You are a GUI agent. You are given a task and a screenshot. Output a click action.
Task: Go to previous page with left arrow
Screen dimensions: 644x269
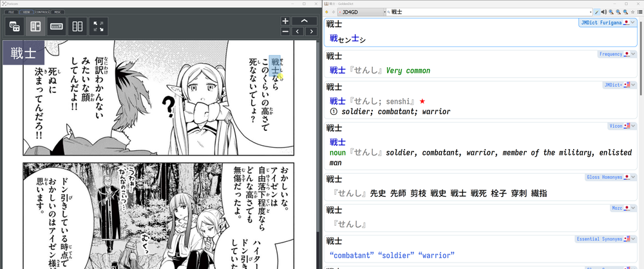(x=297, y=31)
